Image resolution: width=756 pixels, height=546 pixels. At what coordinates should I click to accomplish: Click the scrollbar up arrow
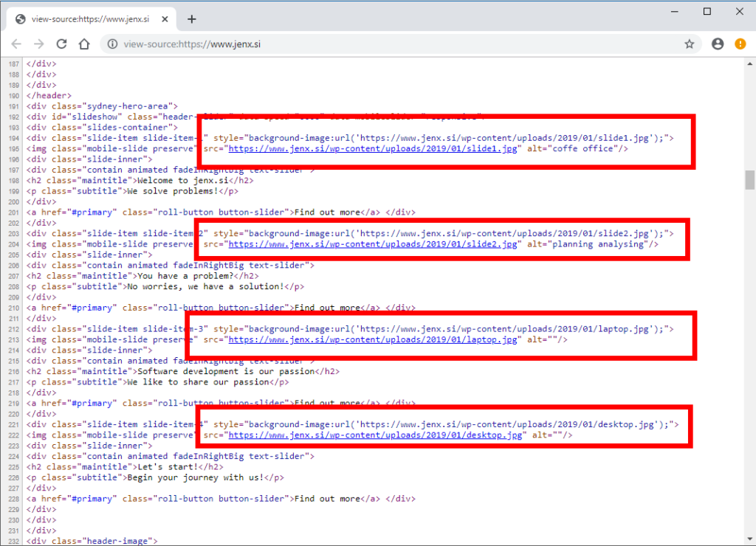click(x=750, y=63)
